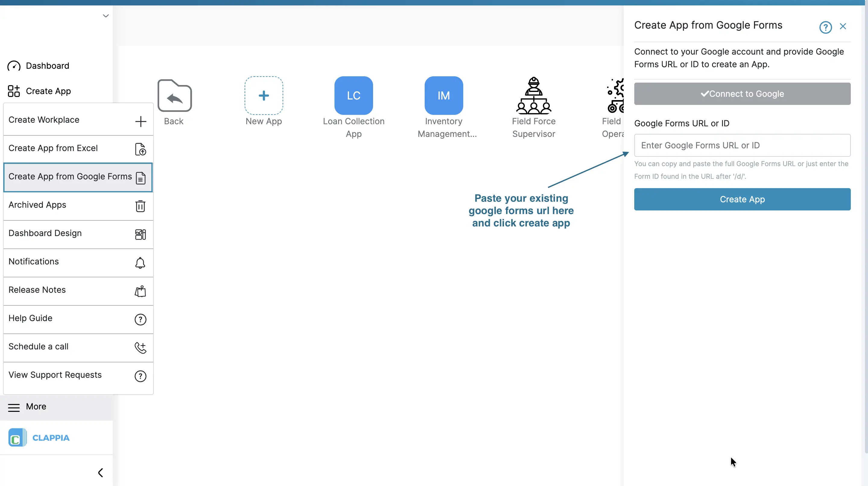
Task: Open the partially visible Field Opera app icon
Action: tap(615, 96)
